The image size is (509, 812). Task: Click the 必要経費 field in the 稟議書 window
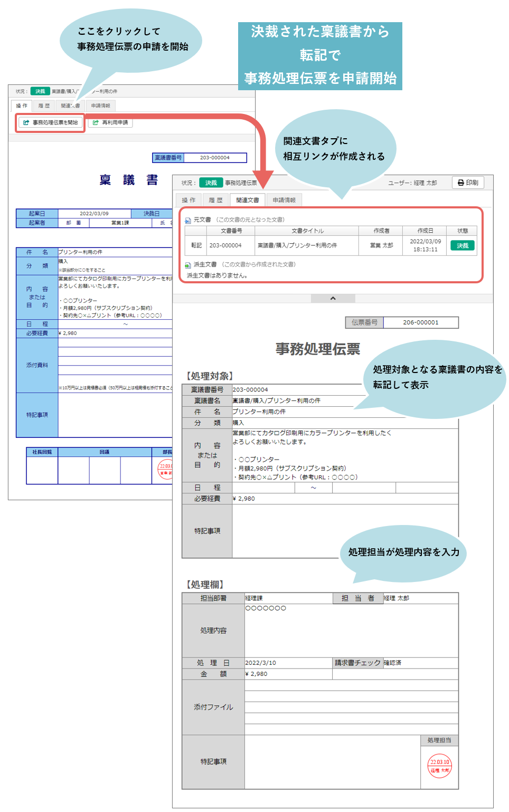point(115,333)
